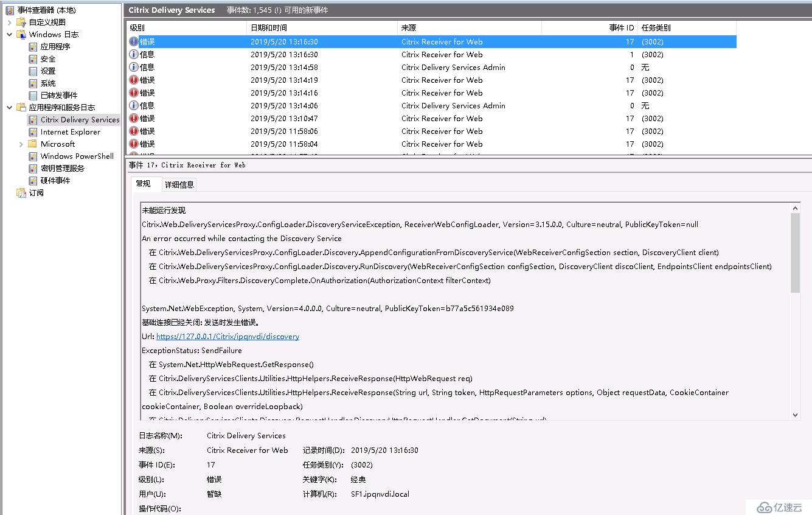The height and width of the screenshot is (515, 812).
Task: Click Citrix Delivery Services Admin source at 13:14:06
Action: (x=453, y=106)
